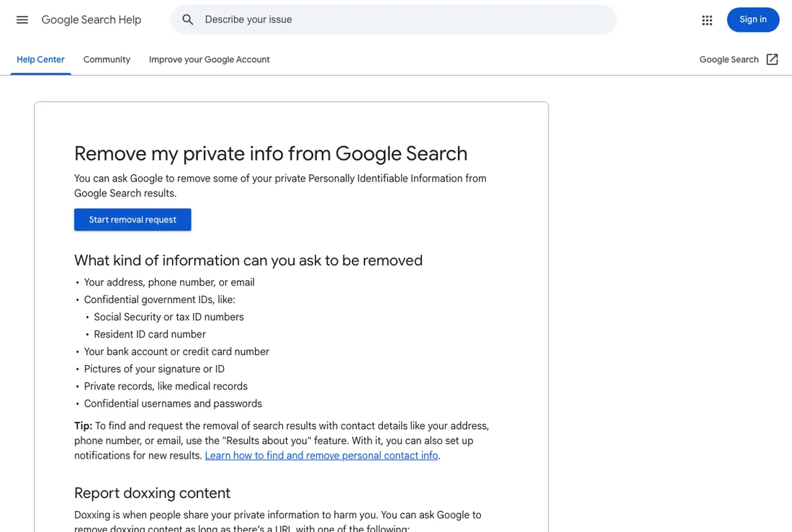Click the Sign in button
Screen dimensions: 792x532
point(752,19)
